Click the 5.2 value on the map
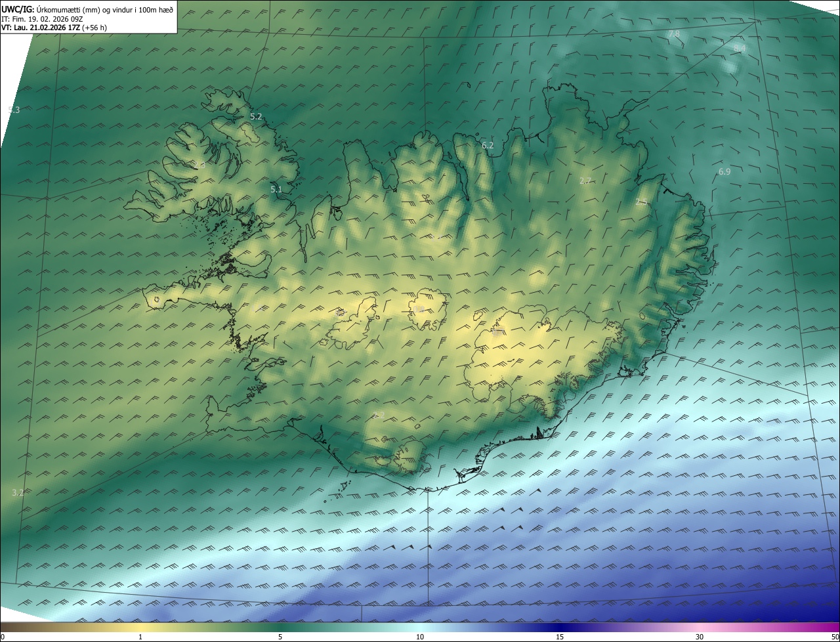Image resolution: width=840 pixels, height=642 pixels. (256, 117)
